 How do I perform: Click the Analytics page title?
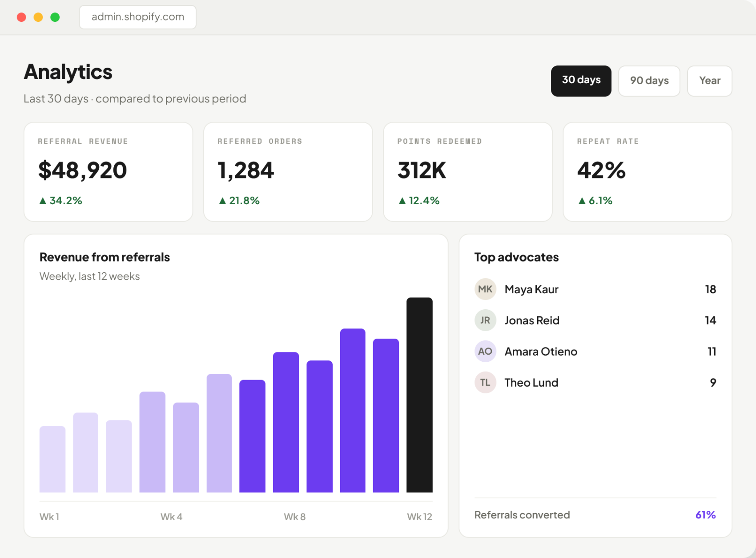68,72
